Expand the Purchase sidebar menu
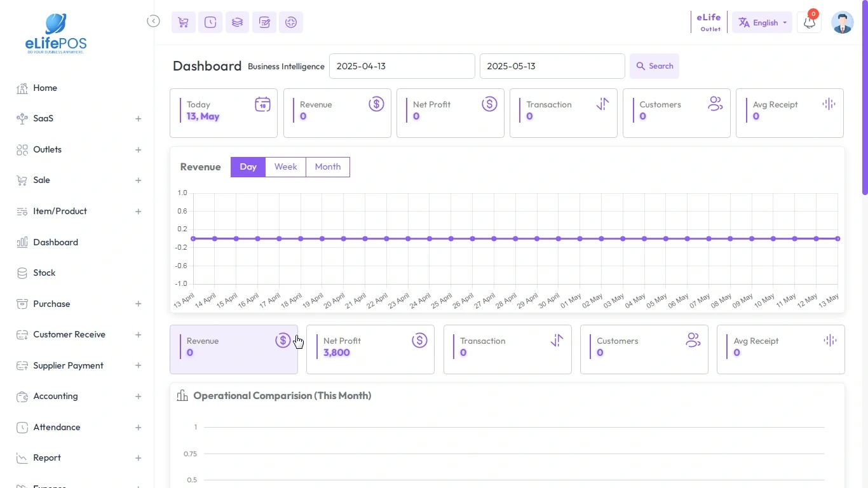 pyautogui.click(x=138, y=304)
